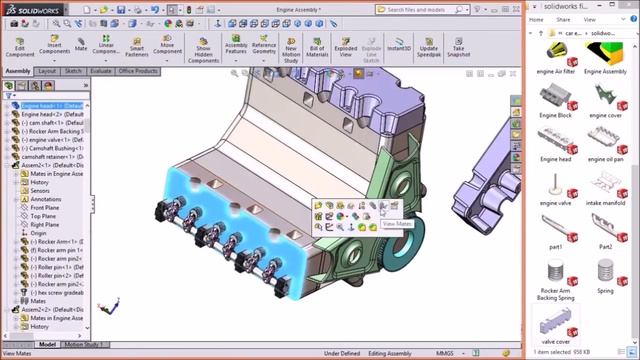Click Show Hidden Components
This screenshot has height=360, width=640.
pyautogui.click(x=203, y=51)
